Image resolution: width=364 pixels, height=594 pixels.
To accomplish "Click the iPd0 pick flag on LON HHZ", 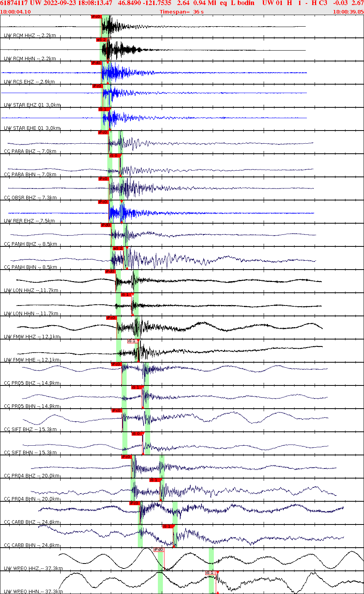I will (110, 271).
